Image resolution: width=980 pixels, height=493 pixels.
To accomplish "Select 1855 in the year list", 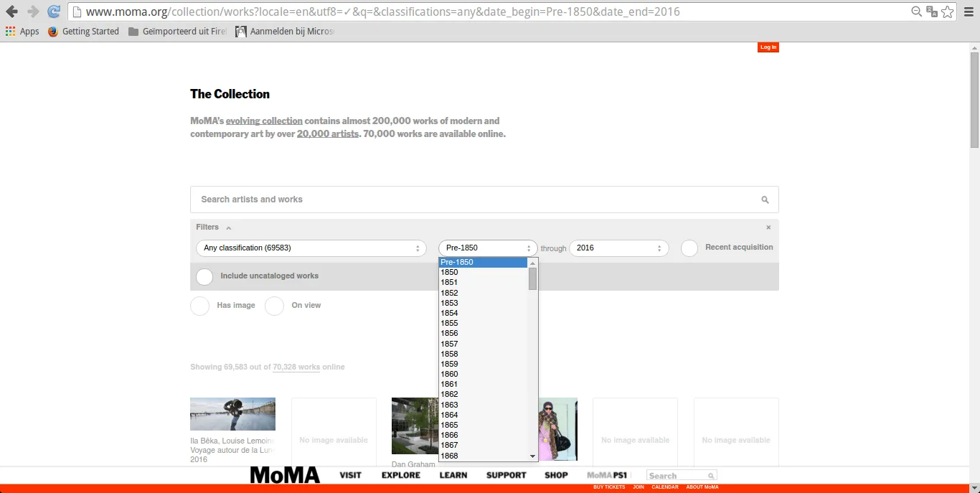I will (x=484, y=324).
